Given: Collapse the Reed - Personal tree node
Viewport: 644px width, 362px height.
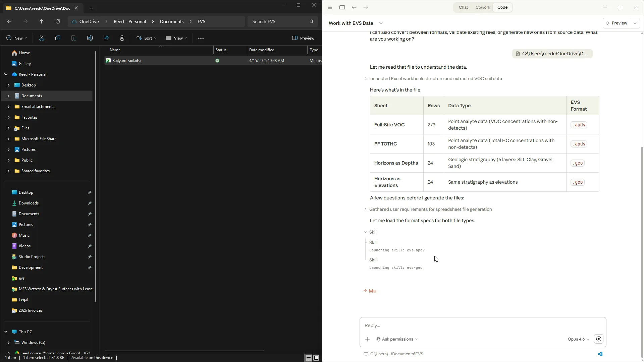Looking at the screenshot, I should [x=6, y=74].
